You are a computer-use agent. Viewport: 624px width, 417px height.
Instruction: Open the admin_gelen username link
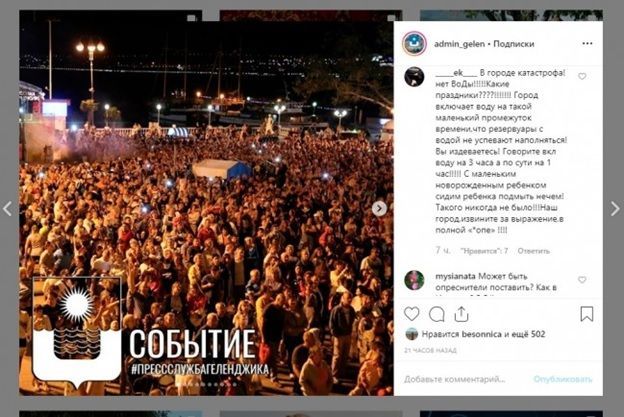point(459,44)
